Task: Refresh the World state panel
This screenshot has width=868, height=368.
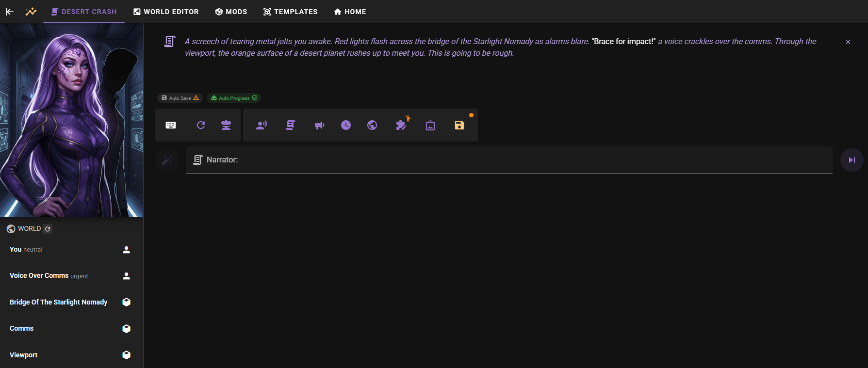Action: click(x=48, y=229)
